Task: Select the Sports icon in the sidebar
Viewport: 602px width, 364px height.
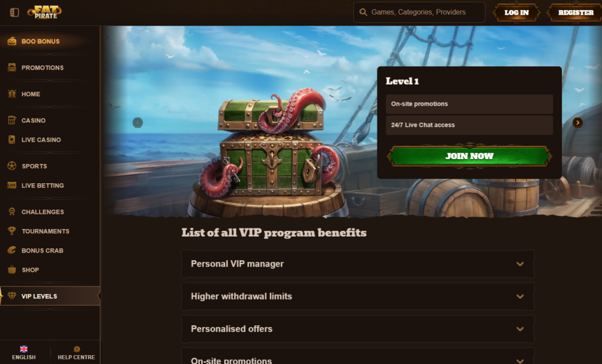Action: 12,166
